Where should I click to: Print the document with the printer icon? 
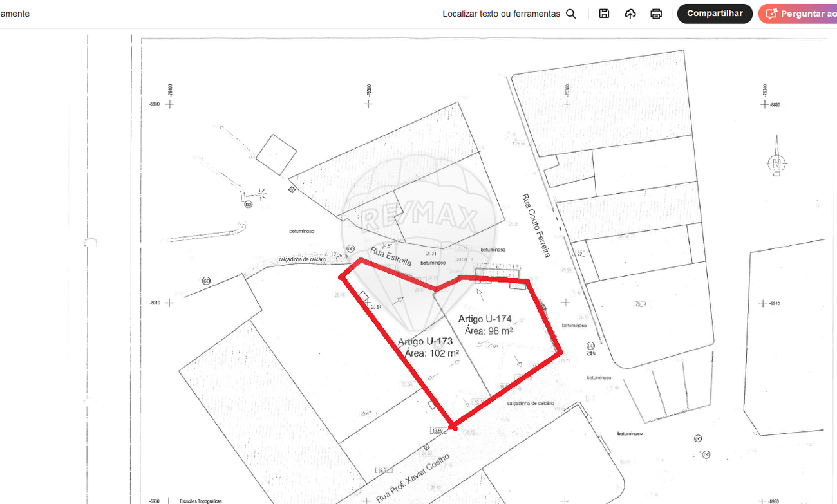tap(656, 14)
